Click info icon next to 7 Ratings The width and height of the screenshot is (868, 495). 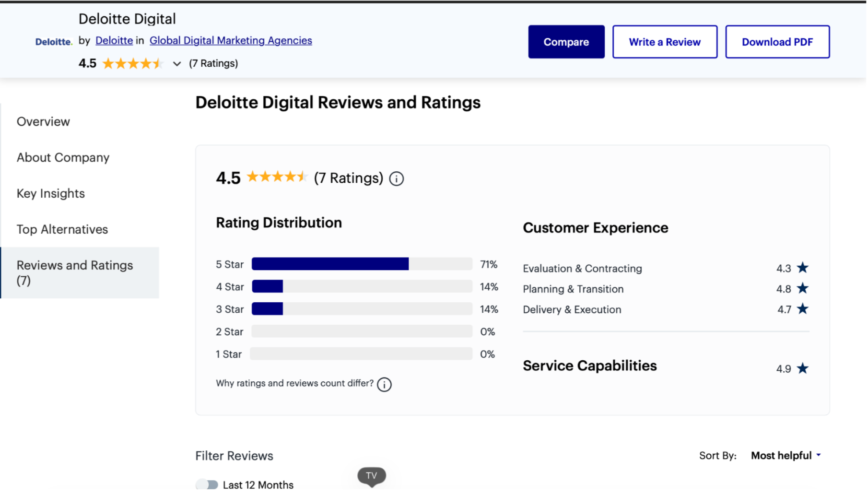[396, 178]
